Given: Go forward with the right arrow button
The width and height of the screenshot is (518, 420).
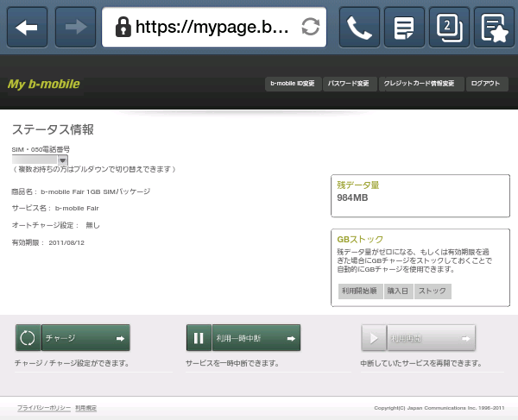Looking at the screenshot, I should (75, 27).
